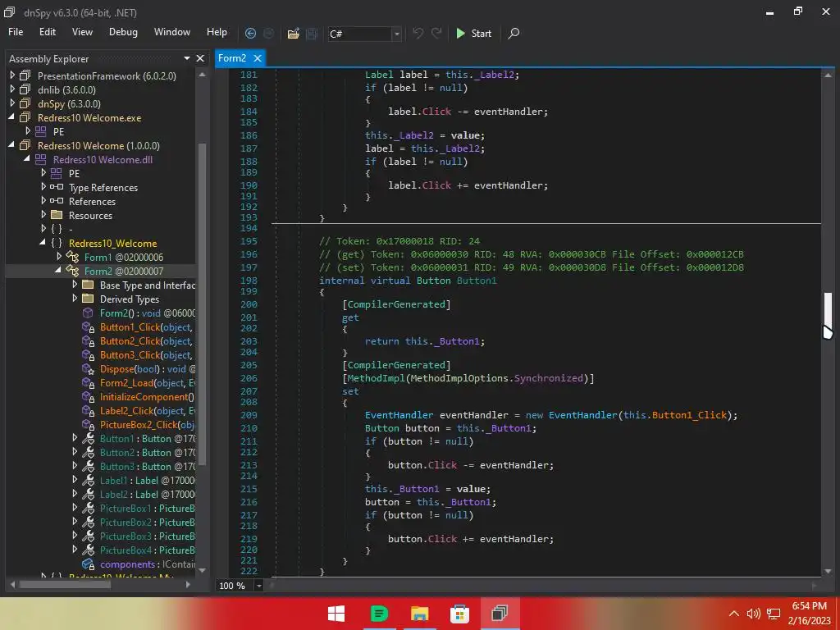Screen dimensions: 840x630
Task: Open the 100 % zoom dropdown
Action: (258, 586)
